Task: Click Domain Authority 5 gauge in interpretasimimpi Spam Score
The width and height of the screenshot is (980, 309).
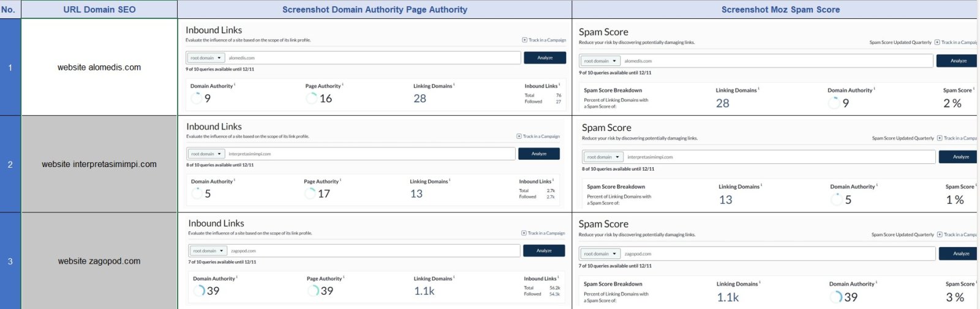Action: [x=837, y=199]
